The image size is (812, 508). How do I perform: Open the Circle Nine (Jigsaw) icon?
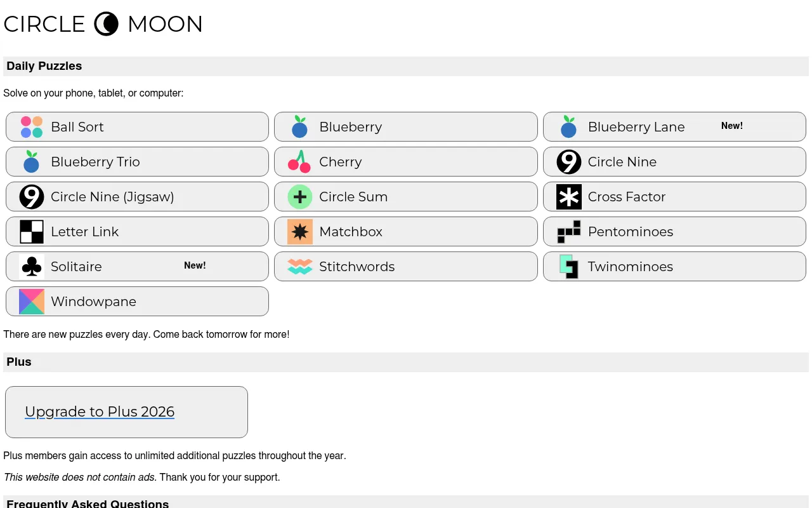32,197
